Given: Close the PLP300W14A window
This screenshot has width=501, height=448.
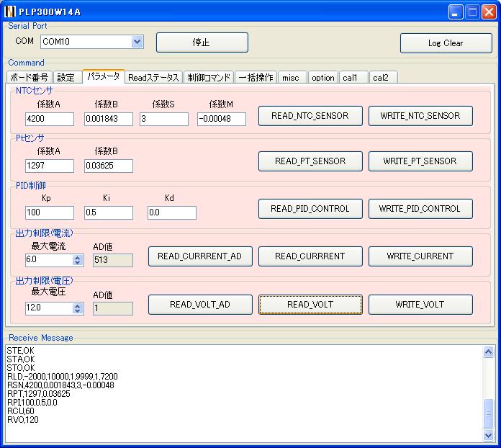Looking at the screenshot, I should [x=489, y=12].
